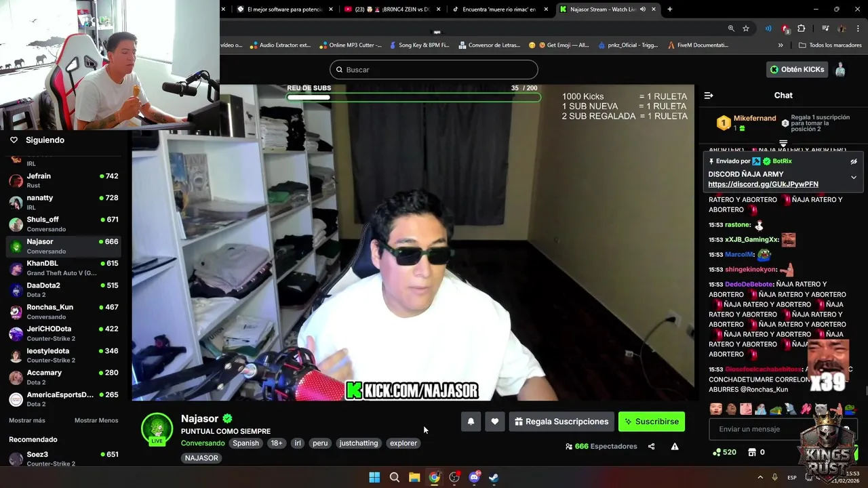Click the Chrome zoom magnifier icon in address bar
This screenshot has height=488, width=868.
(x=731, y=28)
